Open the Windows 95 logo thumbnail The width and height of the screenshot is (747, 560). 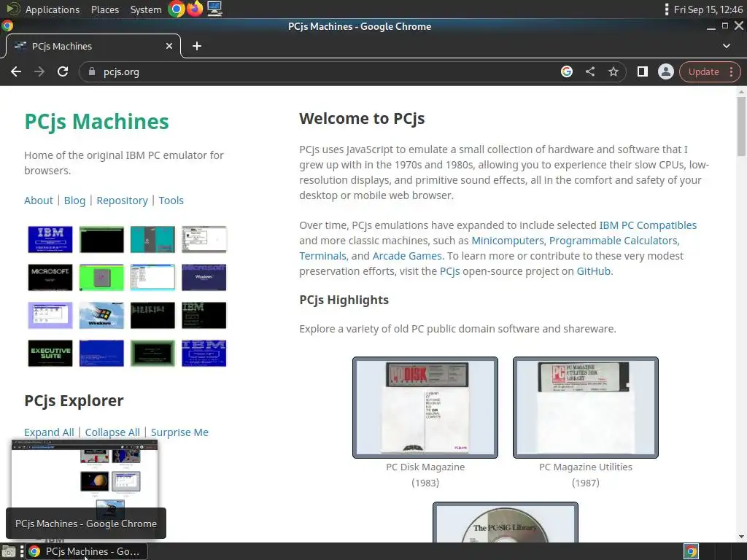pyautogui.click(x=101, y=315)
